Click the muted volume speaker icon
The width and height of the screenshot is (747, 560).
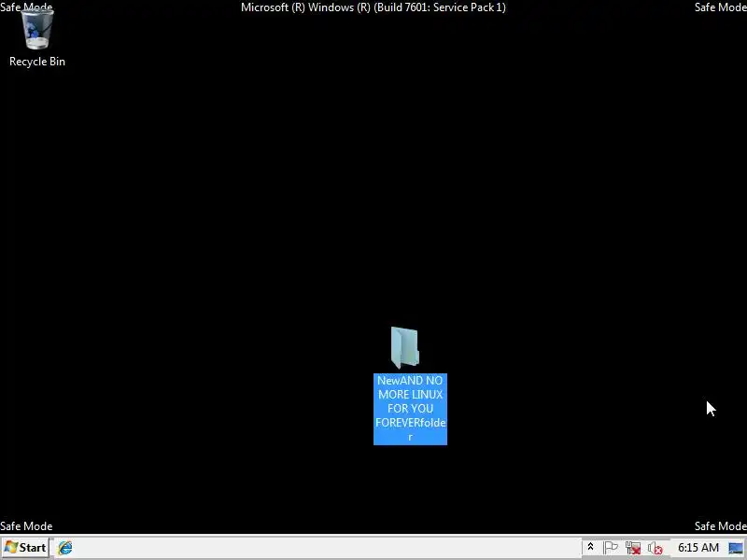(x=655, y=548)
